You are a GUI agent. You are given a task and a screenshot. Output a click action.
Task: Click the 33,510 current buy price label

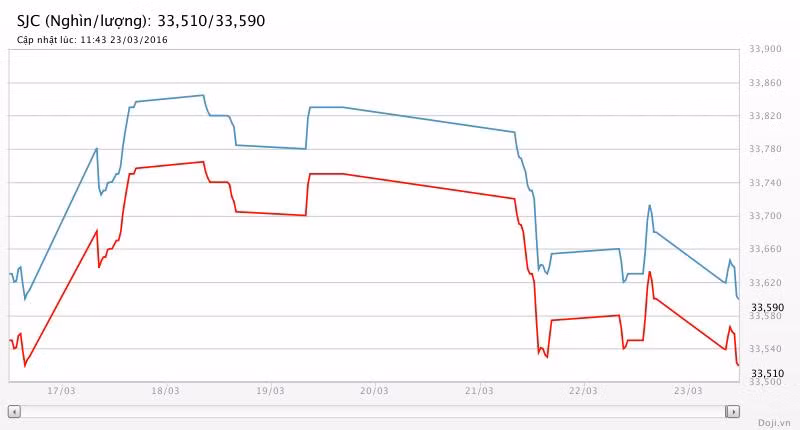point(767,373)
